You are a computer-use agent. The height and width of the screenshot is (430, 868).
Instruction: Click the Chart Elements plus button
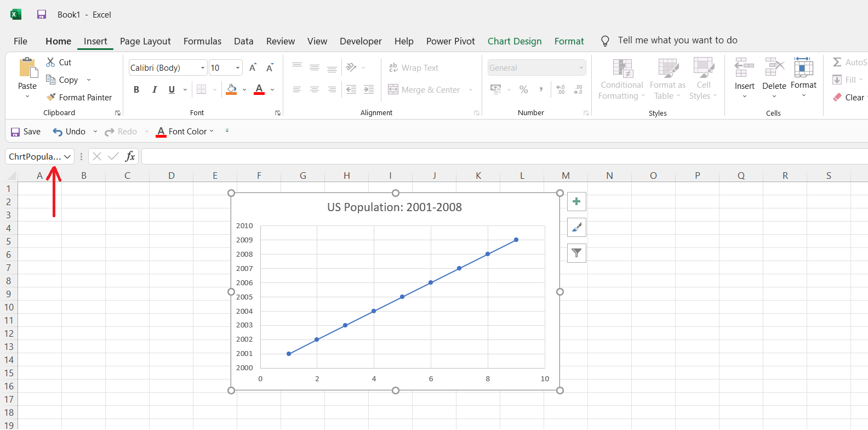click(x=576, y=201)
